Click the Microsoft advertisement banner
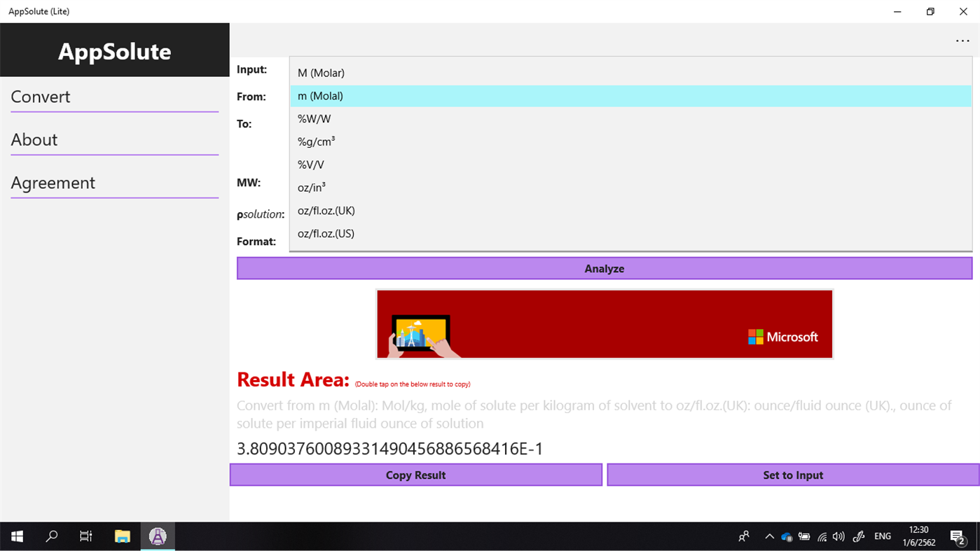Image resolution: width=980 pixels, height=551 pixels. [x=604, y=324]
